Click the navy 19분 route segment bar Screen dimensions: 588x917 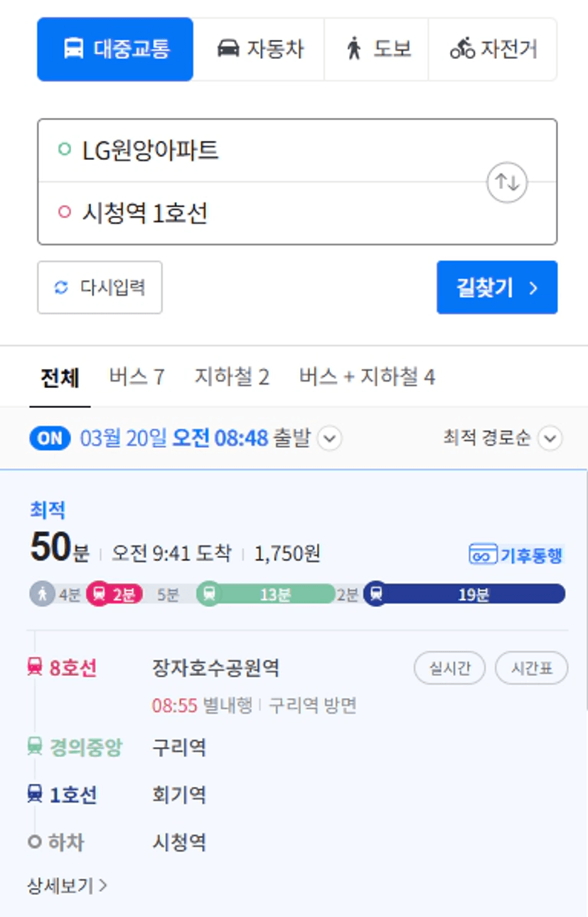[464, 594]
